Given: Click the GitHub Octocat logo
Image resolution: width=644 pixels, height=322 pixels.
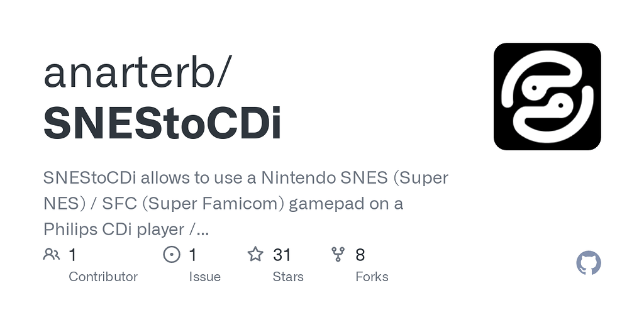Looking at the screenshot, I should click(x=588, y=263).
